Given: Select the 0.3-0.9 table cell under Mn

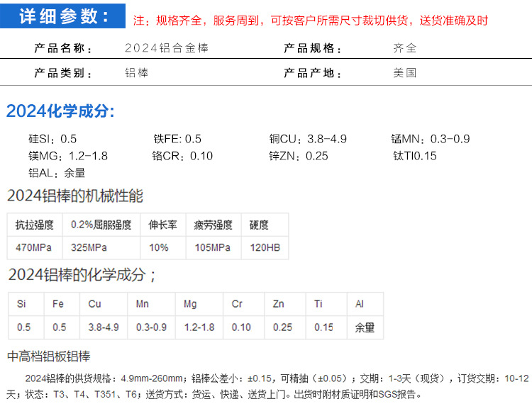Looking at the screenshot, I should pyautogui.click(x=151, y=327).
